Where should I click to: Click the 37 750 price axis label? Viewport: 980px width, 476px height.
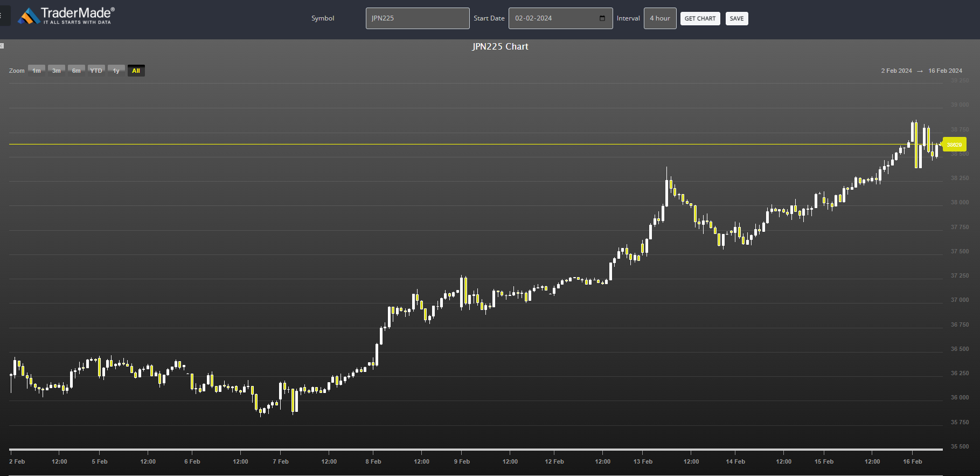(960, 227)
